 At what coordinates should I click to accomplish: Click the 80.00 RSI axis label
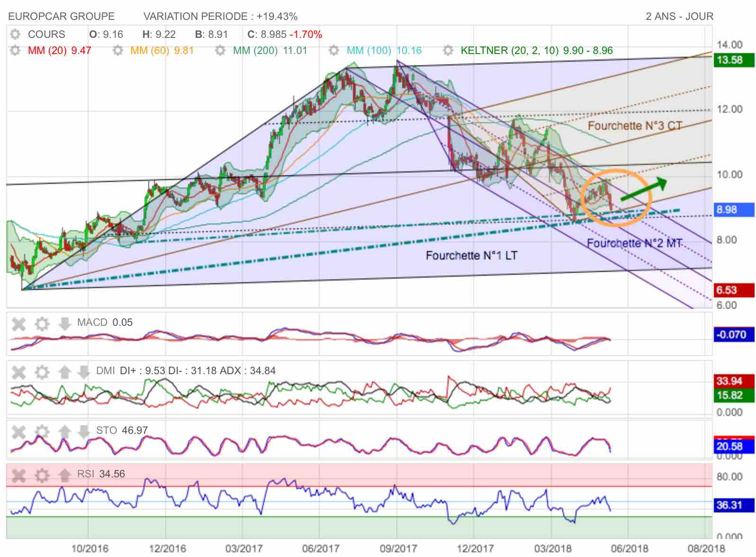(729, 477)
